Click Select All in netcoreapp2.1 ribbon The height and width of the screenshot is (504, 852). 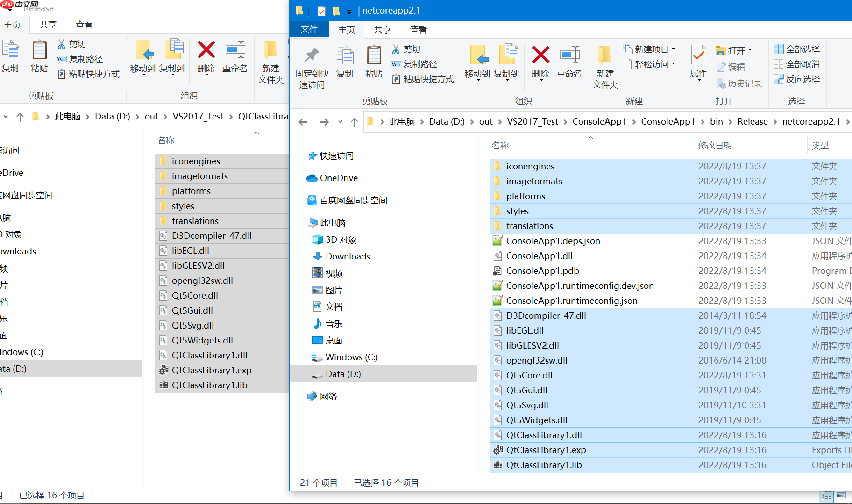[x=797, y=49]
